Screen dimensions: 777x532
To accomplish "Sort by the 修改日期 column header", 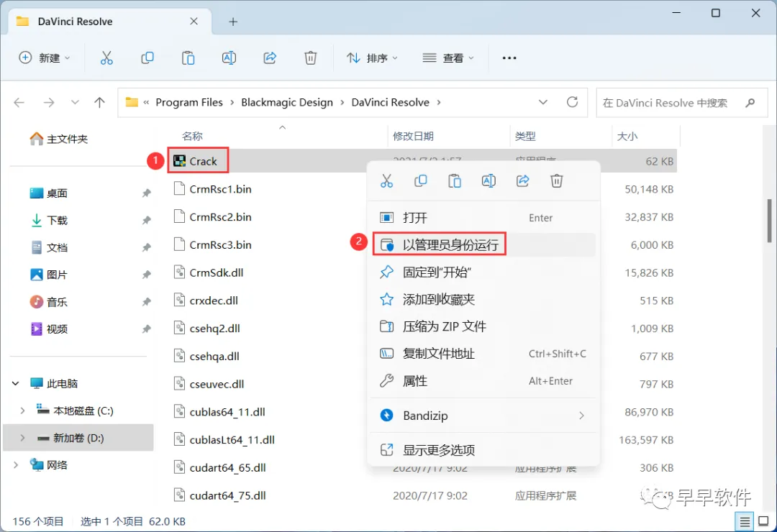I will (413, 136).
